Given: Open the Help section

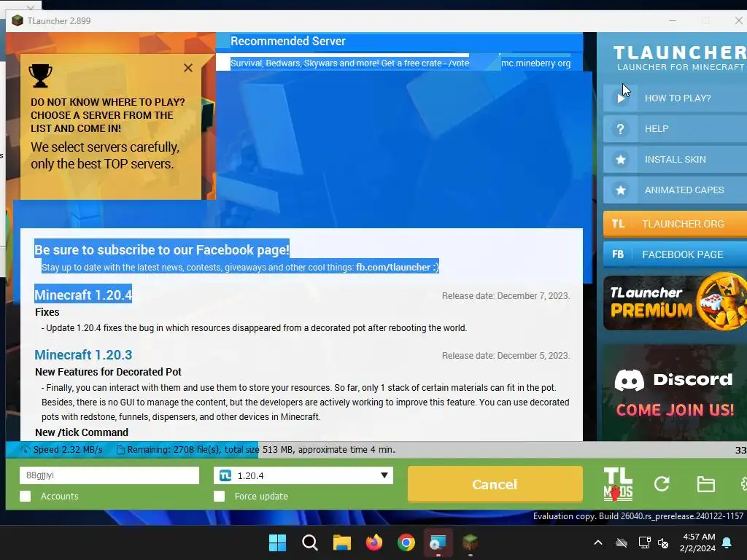Looking at the screenshot, I should coord(675,128).
